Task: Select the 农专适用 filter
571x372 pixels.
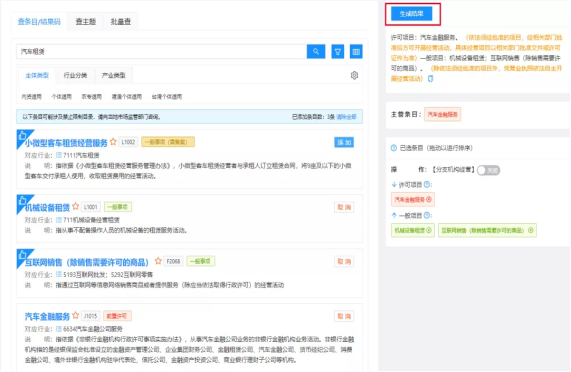Action: click(91, 97)
